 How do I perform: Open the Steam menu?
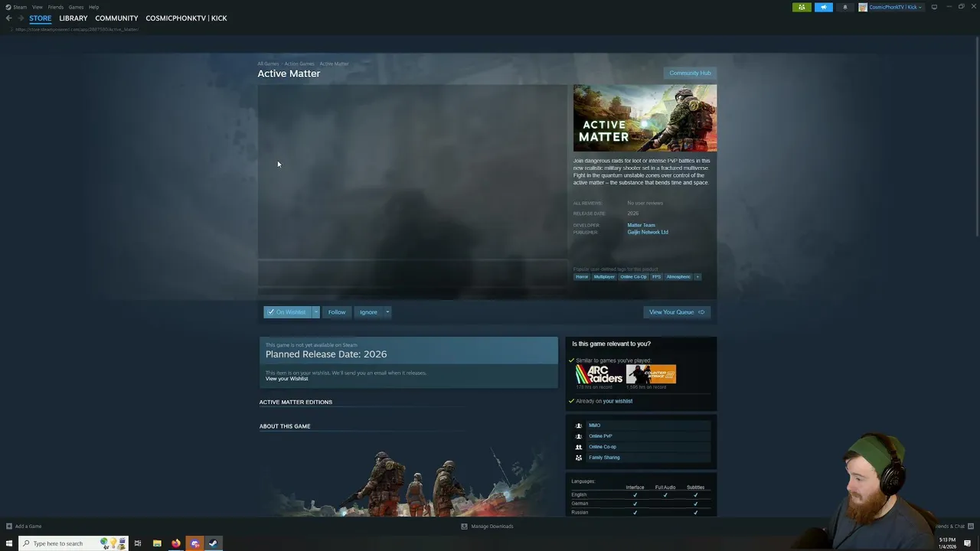[x=21, y=7]
